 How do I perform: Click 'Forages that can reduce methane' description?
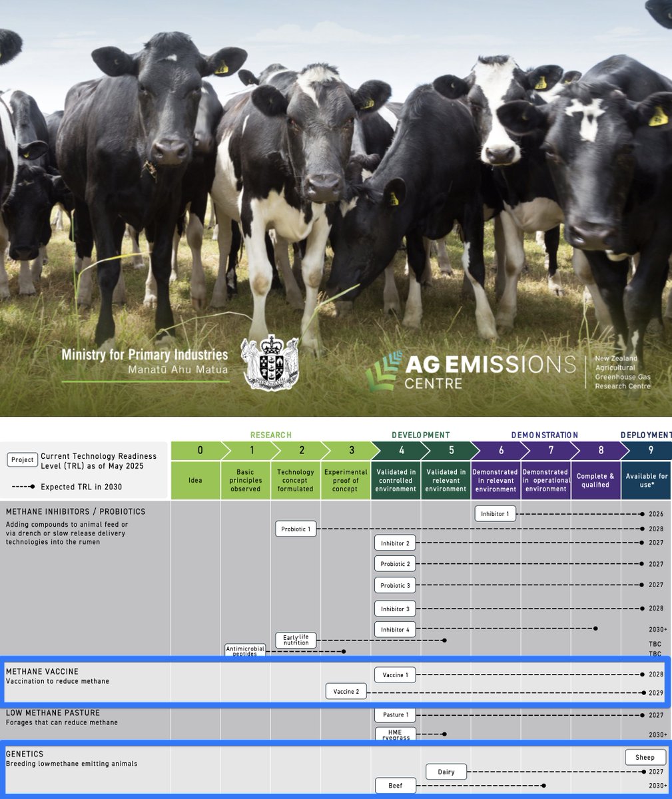click(61, 722)
